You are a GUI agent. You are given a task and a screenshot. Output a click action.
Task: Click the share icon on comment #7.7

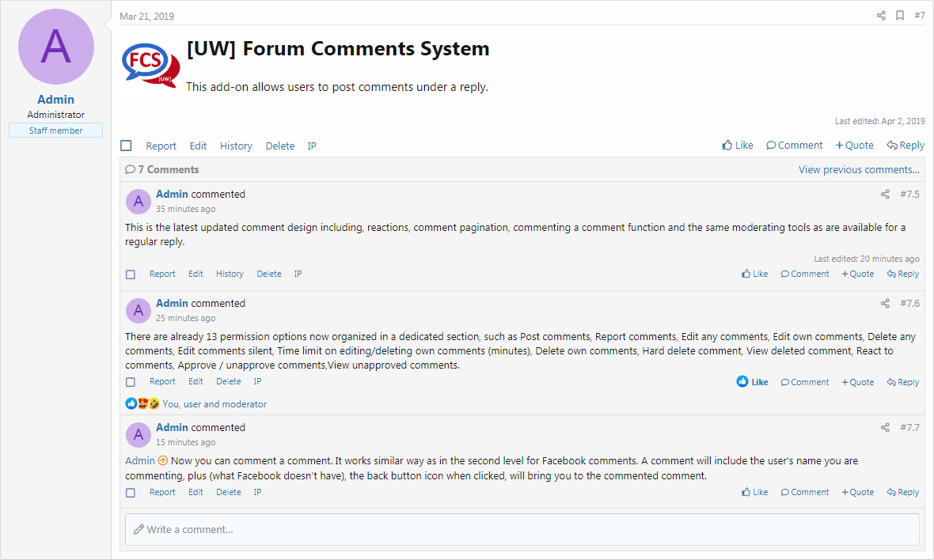(885, 427)
